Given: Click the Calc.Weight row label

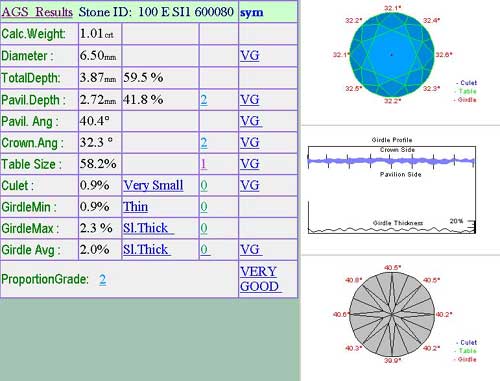Looking at the screenshot, I should (x=33, y=34).
